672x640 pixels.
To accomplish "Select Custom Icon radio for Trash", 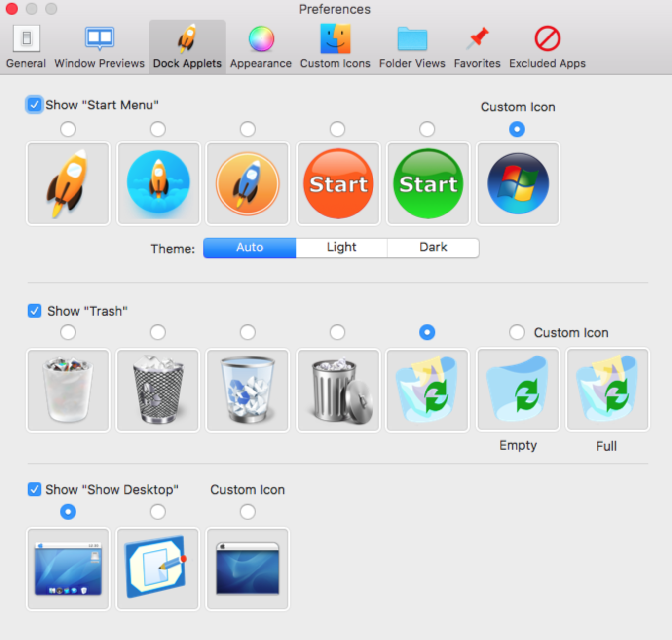I will (x=517, y=332).
